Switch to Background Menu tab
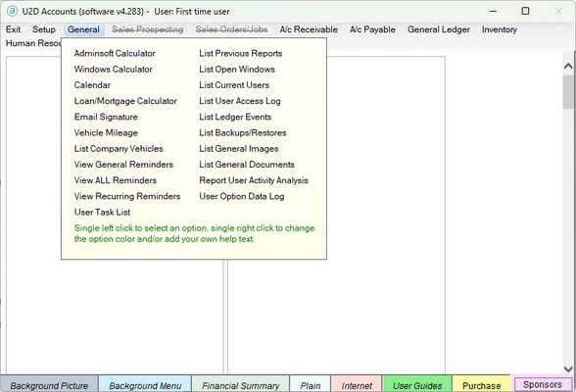This screenshot has width=576, height=392. click(145, 385)
